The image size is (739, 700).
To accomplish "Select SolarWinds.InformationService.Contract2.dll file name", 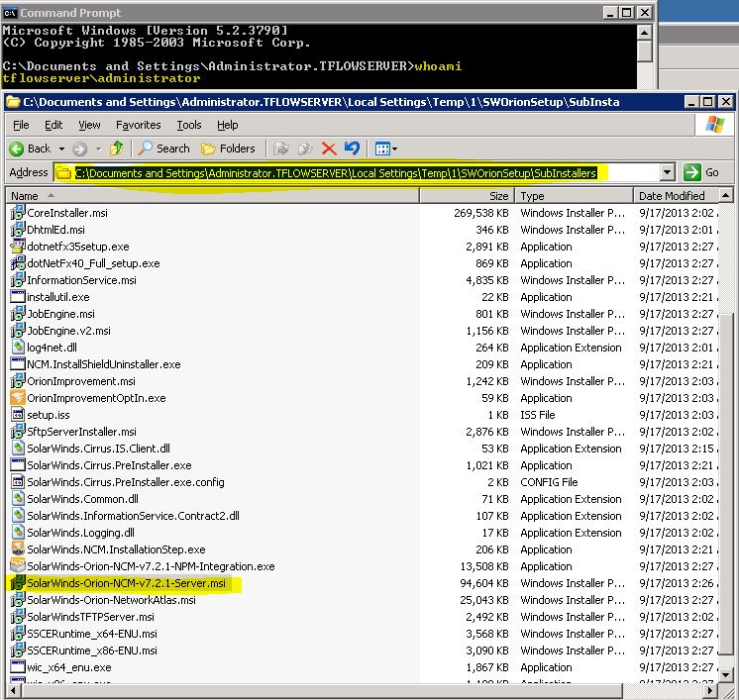I will point(133,516).
